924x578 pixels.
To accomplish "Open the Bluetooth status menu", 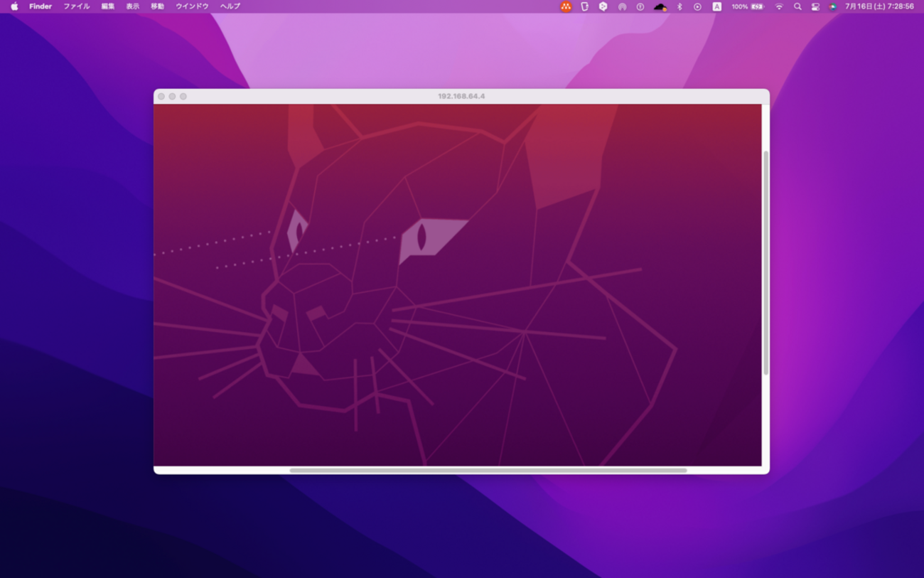I will [679, 6].
